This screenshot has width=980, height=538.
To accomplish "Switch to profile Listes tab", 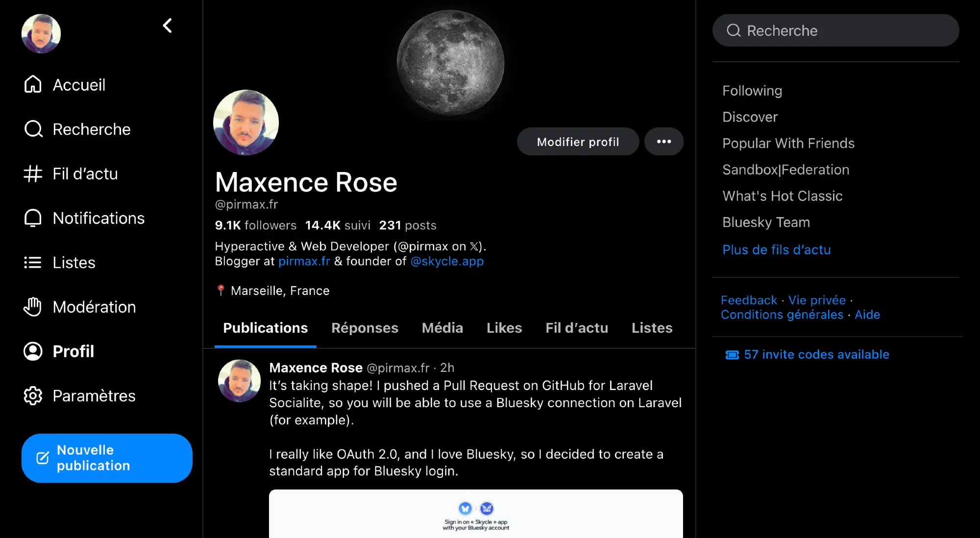I will tap(652, 328).
